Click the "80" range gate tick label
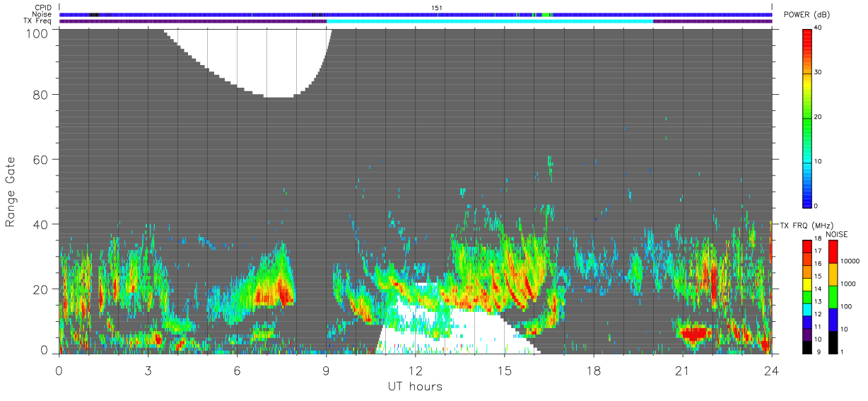868x401 pixels. (40, 95)
